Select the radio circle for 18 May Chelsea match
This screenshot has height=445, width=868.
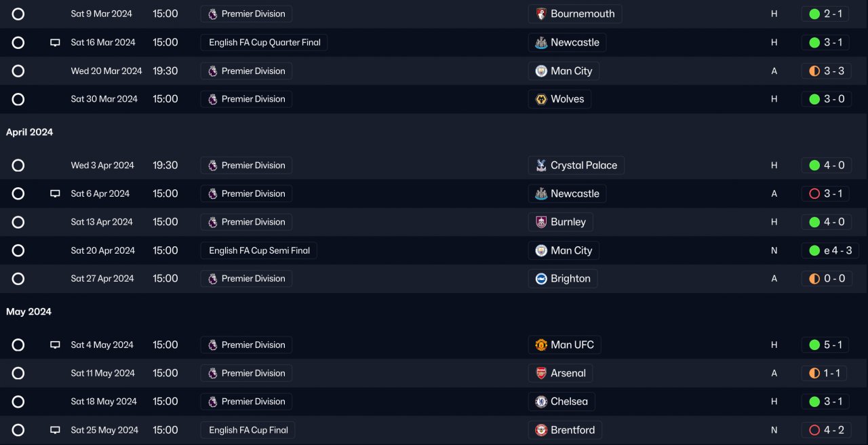pyautogui.click(x=18, y=402)
